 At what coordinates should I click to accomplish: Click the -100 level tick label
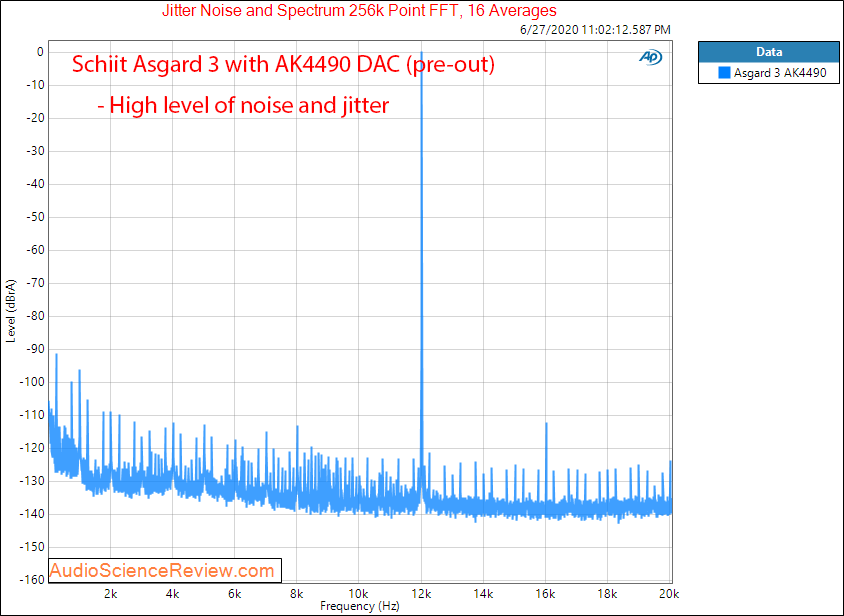(31, 382)
